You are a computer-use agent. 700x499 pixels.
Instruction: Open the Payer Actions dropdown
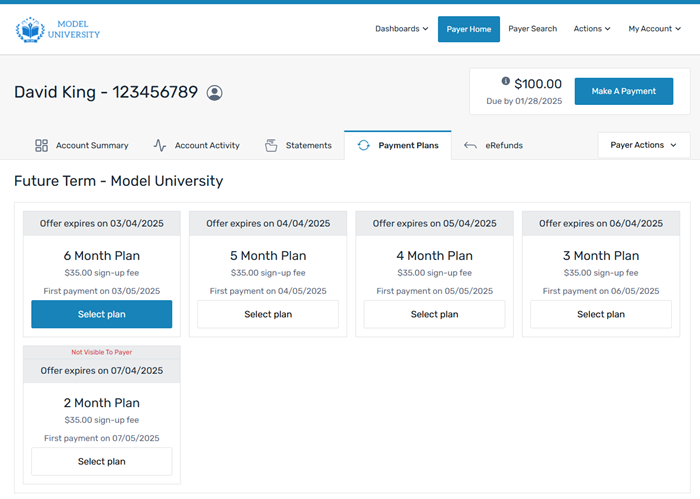(x=643, y=145)
